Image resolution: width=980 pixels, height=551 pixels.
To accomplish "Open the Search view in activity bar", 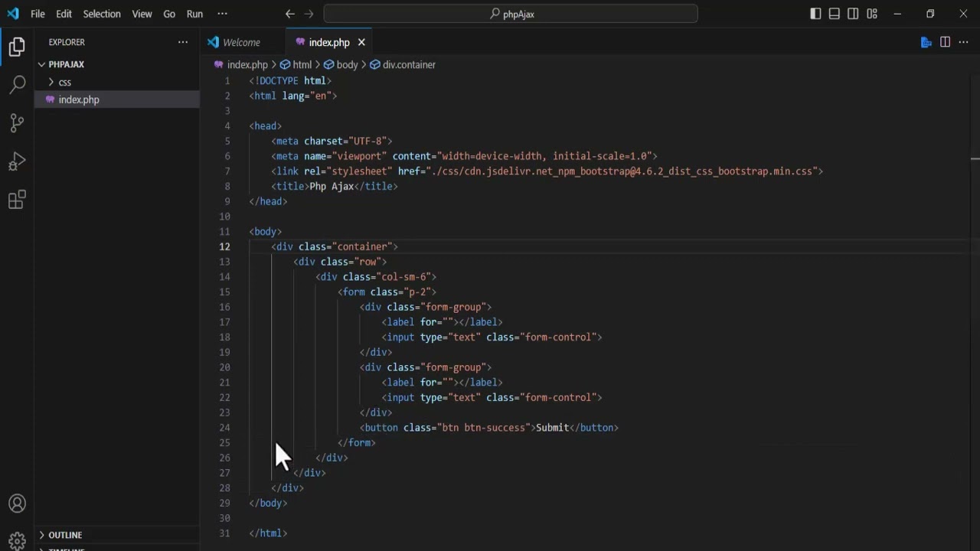I will point(17,84).
